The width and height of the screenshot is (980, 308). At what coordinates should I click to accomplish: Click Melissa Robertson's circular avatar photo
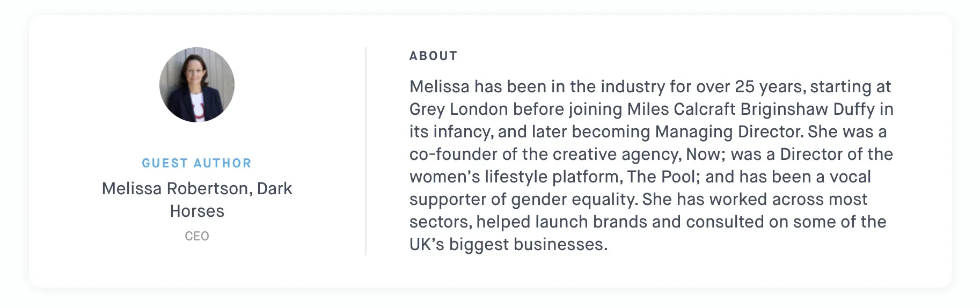pos(197,85)
